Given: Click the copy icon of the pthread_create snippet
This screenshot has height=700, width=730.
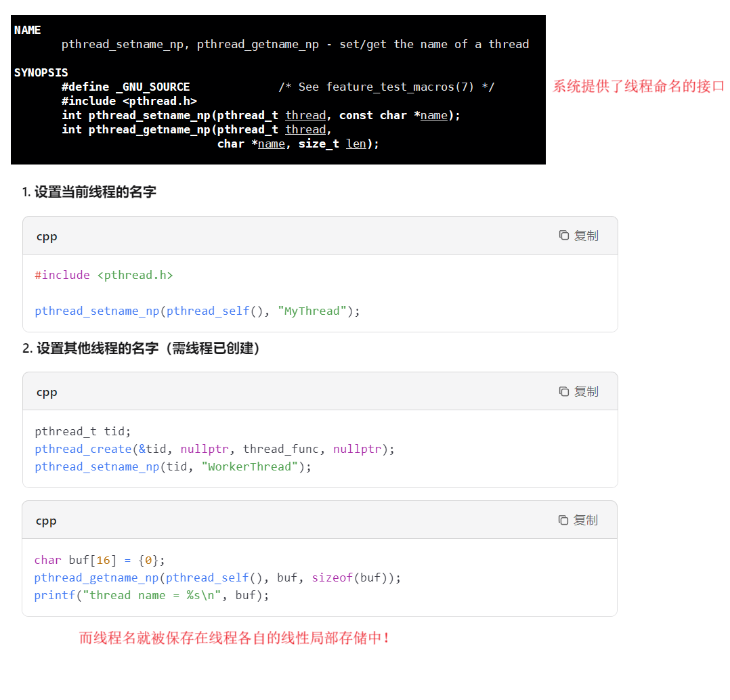Looking at the screenshot, I should point(564,391).
